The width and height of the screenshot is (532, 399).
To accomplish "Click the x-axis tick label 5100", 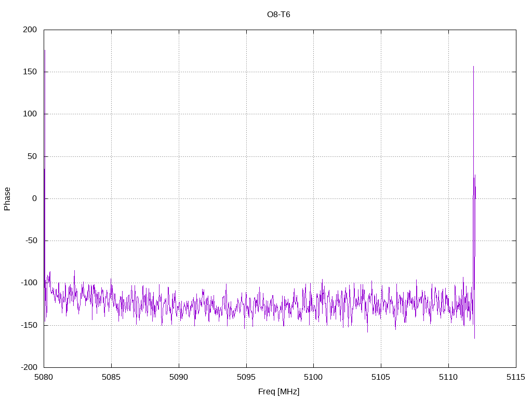I will [313, 377].
